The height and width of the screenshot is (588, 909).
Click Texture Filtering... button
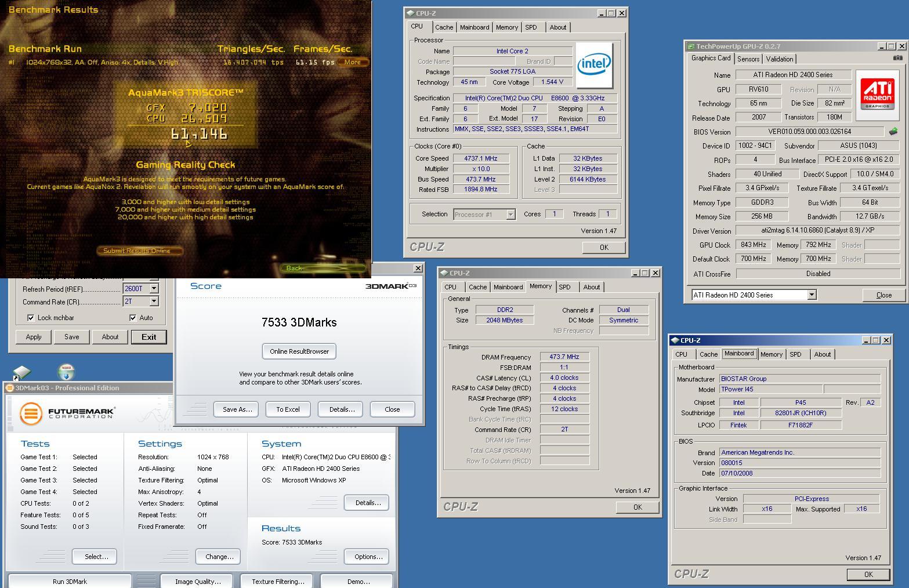[277, 581]
